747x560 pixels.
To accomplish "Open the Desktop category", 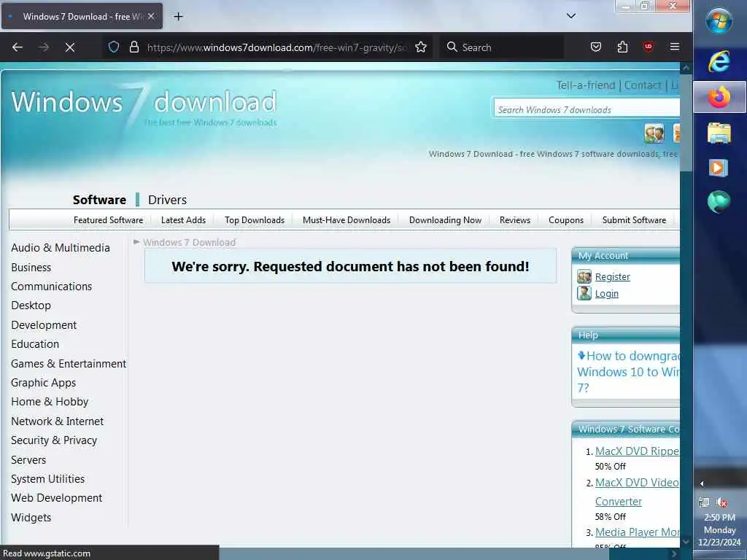I will point(31,306).
